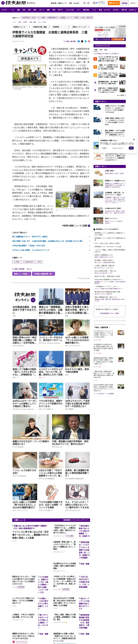Open 幻のオオカミ誕生 article card
The width and height of the screenshot is (138, 644).
pos(77,364)
